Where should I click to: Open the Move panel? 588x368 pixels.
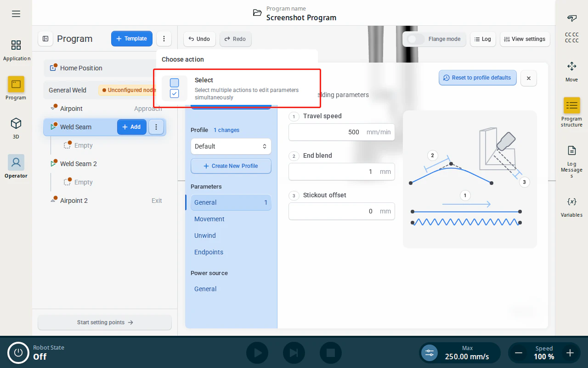pyautogui.click(x=571, y=71)
